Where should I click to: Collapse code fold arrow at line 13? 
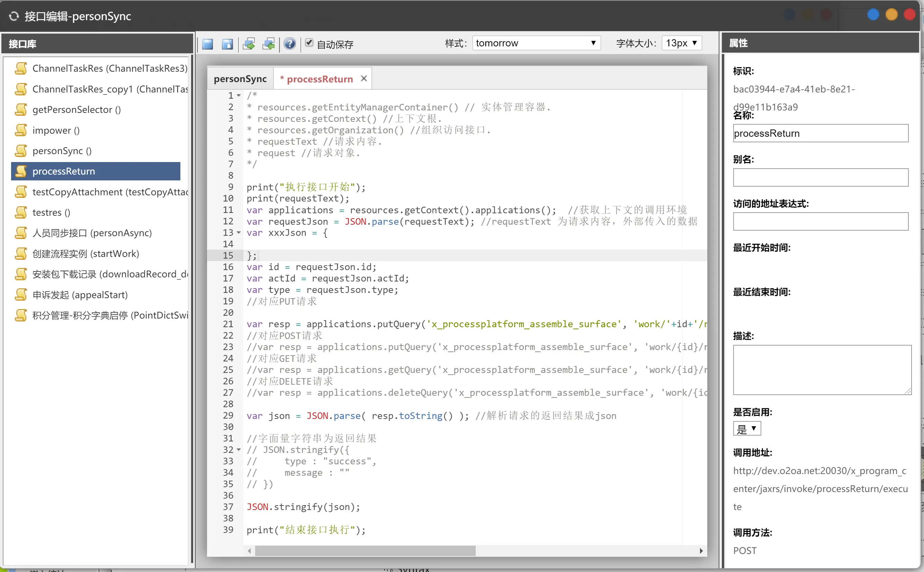point(239,233)
